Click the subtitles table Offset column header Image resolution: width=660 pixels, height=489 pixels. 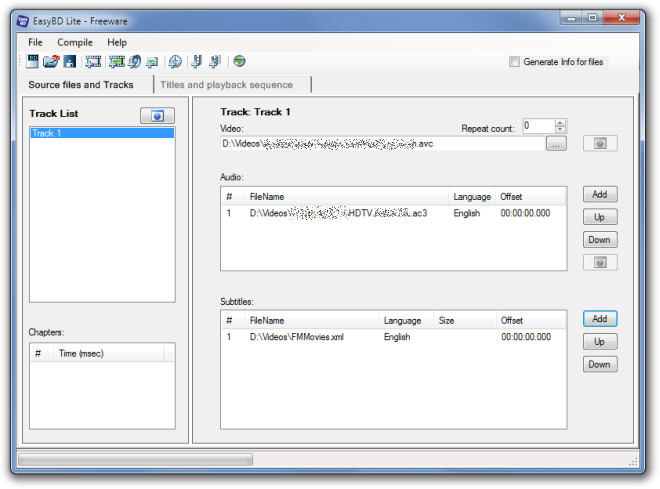click(x=531, y=320)
